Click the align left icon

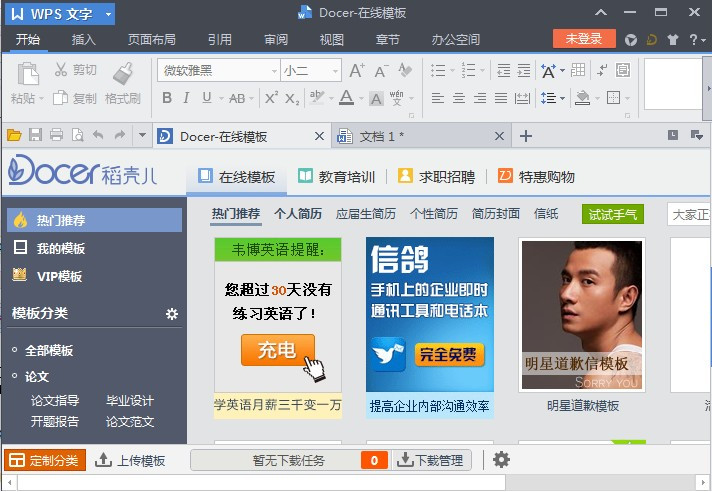[x=438, y=98]
